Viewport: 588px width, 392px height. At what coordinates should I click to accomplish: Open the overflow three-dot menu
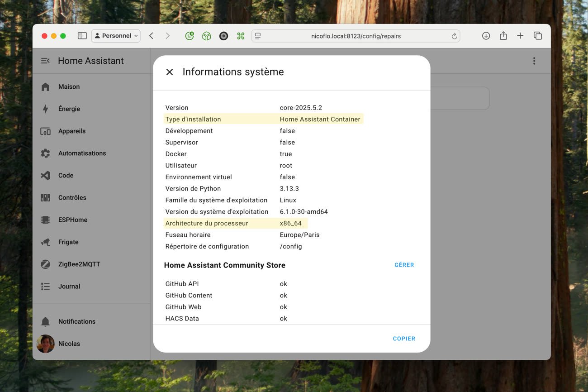pos(534,61)
